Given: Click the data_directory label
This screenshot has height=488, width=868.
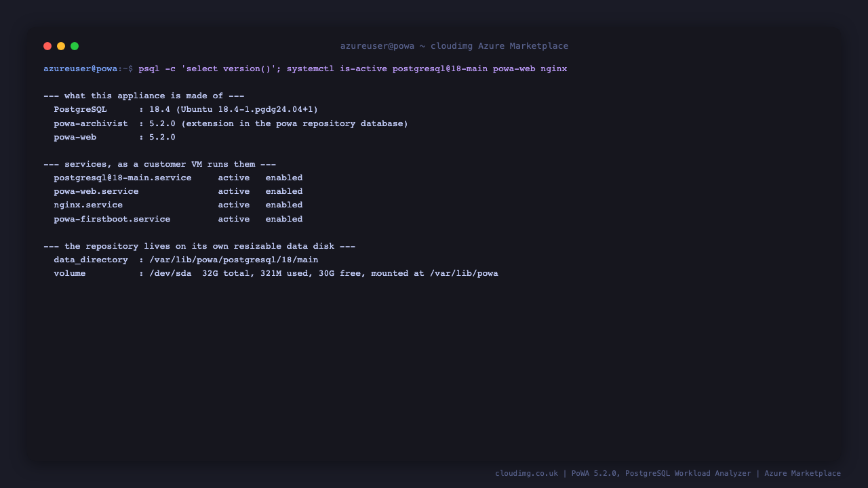Looking at the screenshot, I should [91, 260].
